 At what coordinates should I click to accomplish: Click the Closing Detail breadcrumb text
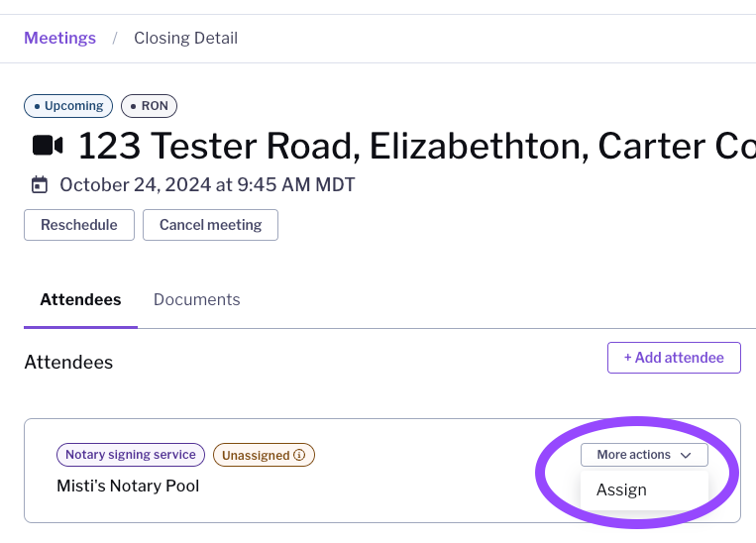pyautogui.click(x=185, y=39)
